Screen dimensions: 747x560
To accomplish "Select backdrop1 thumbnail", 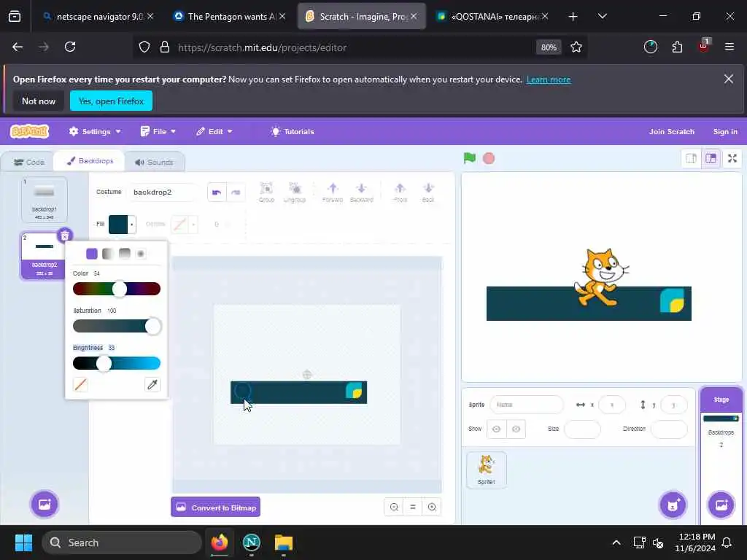I will (x=44, y=200).
